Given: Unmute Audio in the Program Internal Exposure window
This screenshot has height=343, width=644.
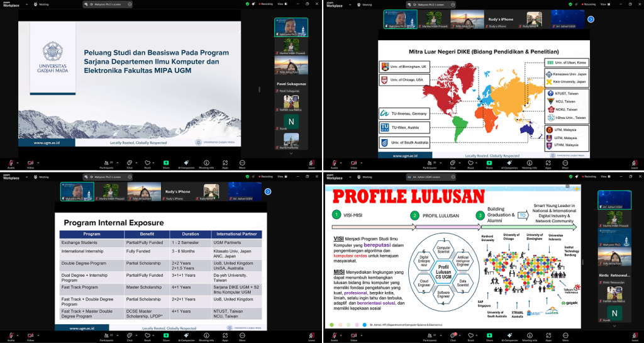Looking at the screenshot, I should point(11,337).
